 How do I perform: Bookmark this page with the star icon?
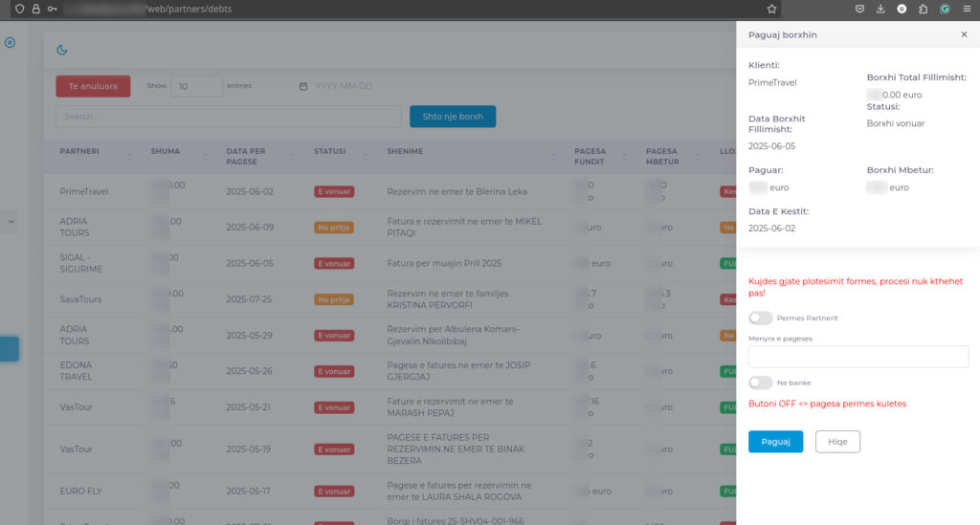click(772, 9)
